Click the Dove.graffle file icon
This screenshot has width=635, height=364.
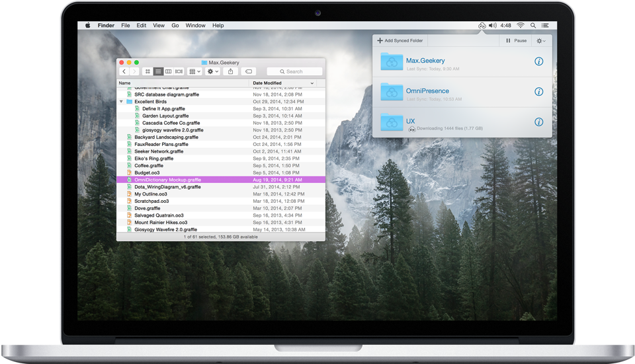click(129, 208)
